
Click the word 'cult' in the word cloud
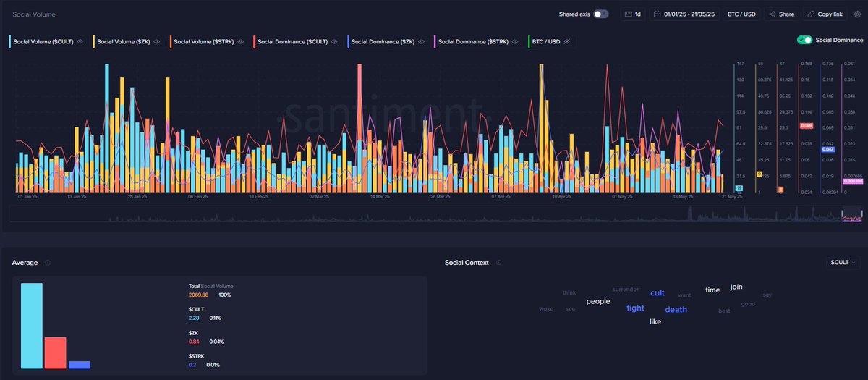pos(658,293)
